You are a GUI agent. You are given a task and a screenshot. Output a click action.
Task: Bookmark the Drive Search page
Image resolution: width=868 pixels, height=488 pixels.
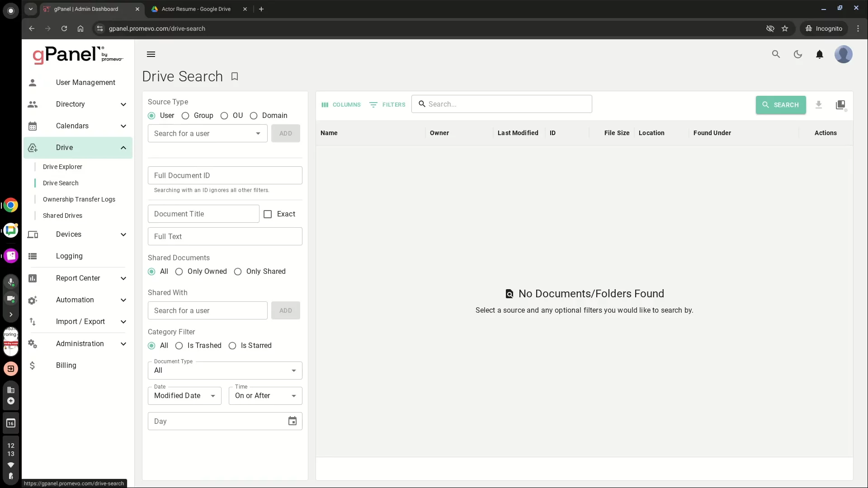[x=235, y=76]
